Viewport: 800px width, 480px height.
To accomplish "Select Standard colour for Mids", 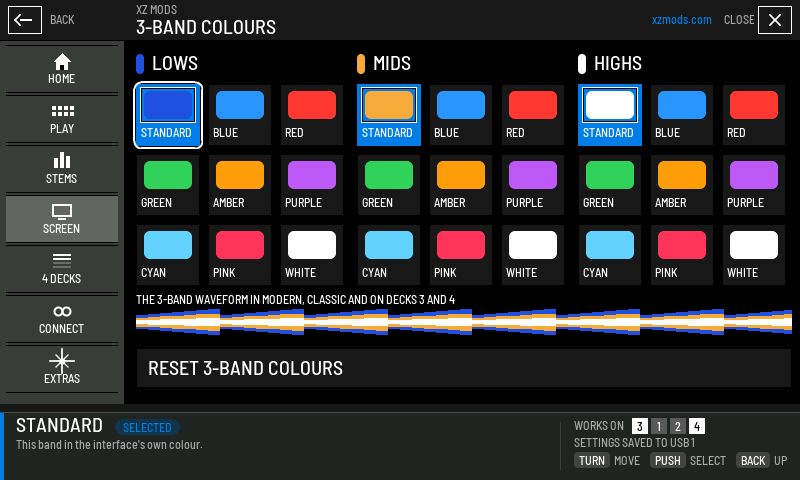I will click(389, 115).
